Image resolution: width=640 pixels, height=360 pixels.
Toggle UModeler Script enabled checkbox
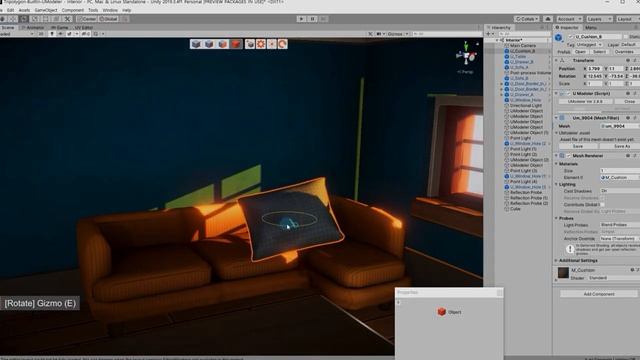point(569,94)
